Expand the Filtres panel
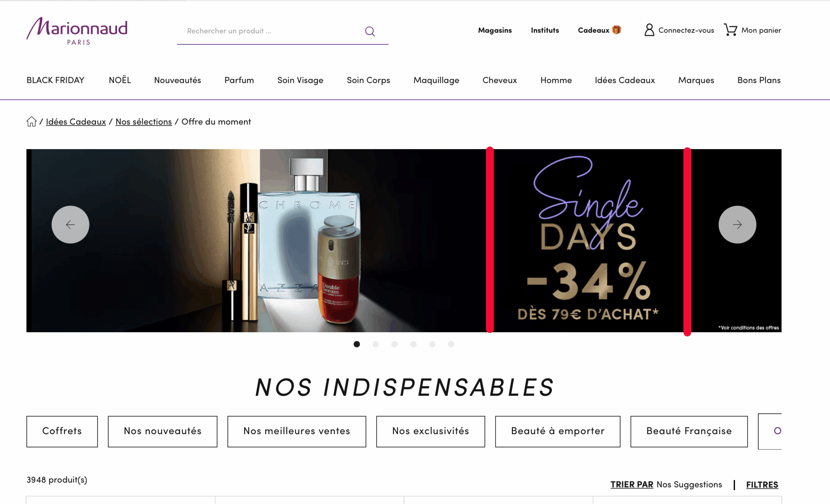Image resolution: width=830 pixels, height=504 pixels. coord(762,485)
